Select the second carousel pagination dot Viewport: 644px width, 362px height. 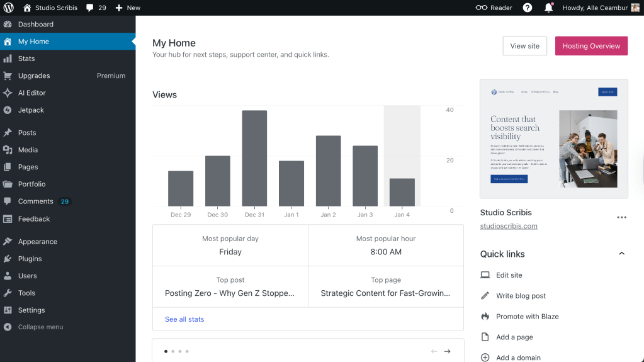tap(173, 351)
